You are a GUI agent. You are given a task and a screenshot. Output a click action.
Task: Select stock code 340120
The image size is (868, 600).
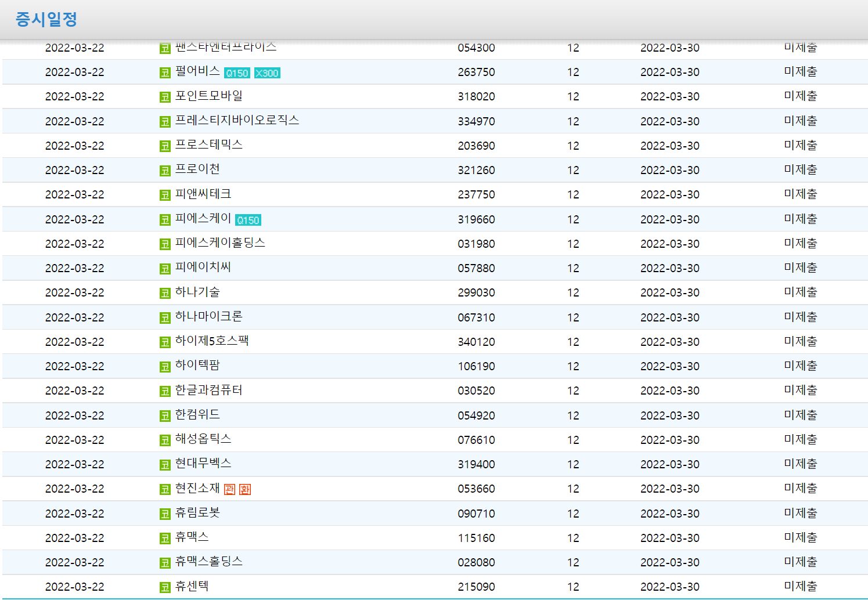point(476,342)
